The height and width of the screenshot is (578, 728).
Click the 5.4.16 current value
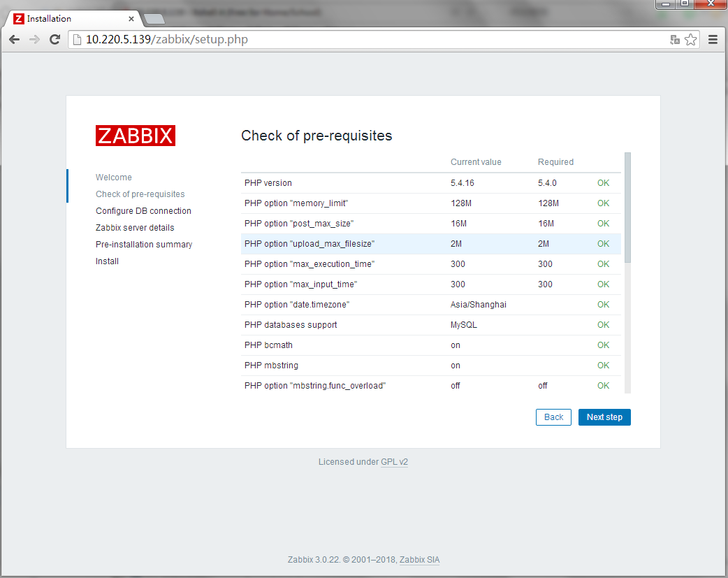(463, 183)
